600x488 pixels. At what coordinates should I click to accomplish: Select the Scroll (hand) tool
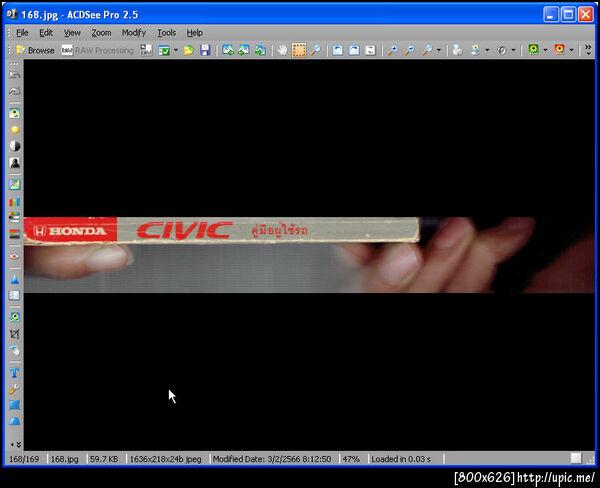tap(282, 50)
